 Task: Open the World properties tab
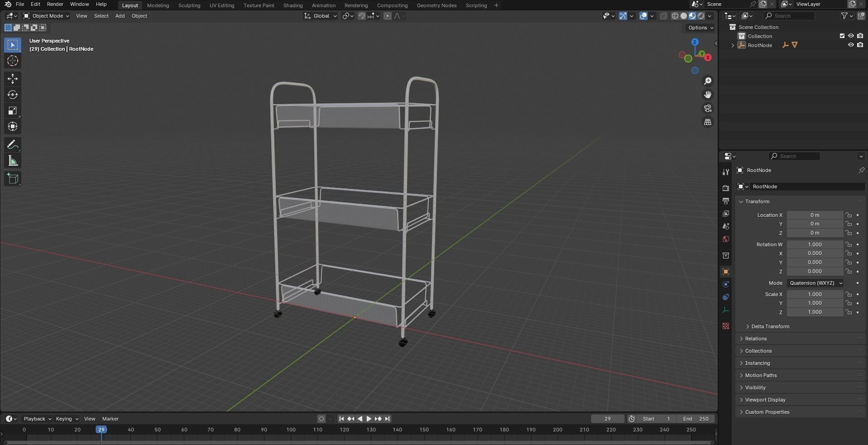click(x=726, y=239)
